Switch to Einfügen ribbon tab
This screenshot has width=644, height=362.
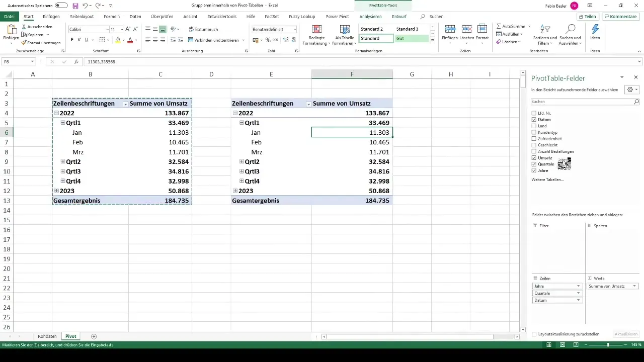pos(51,17)
